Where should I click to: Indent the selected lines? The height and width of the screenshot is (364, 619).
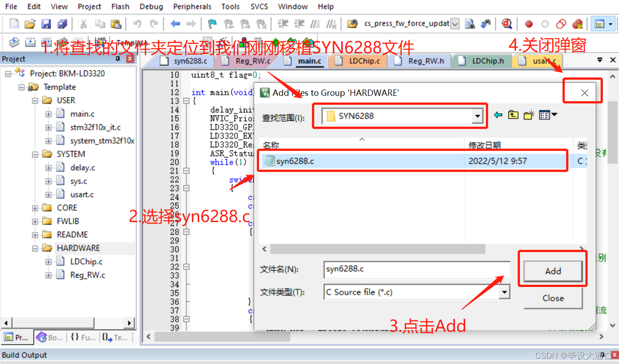click(283, 24)
